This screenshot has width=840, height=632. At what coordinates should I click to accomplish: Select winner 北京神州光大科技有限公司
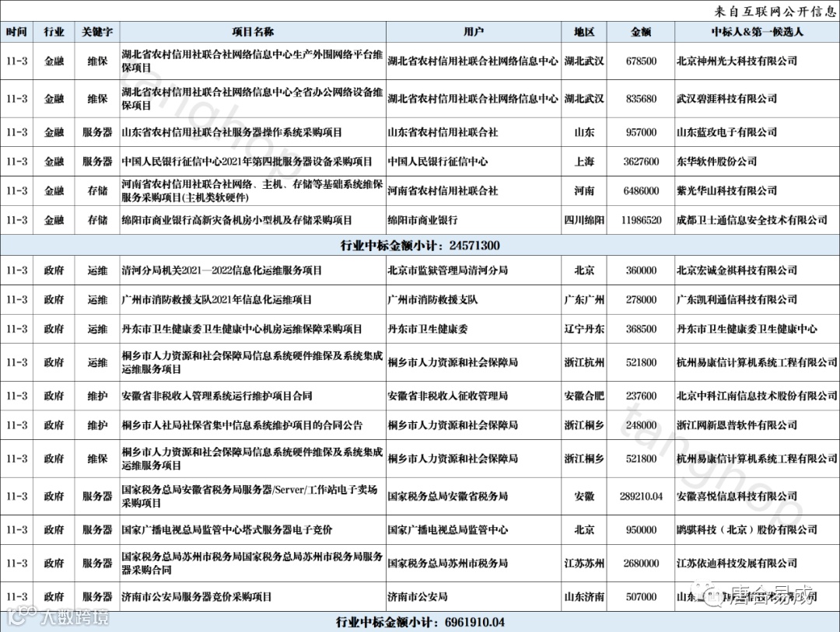tap(737, 61)
